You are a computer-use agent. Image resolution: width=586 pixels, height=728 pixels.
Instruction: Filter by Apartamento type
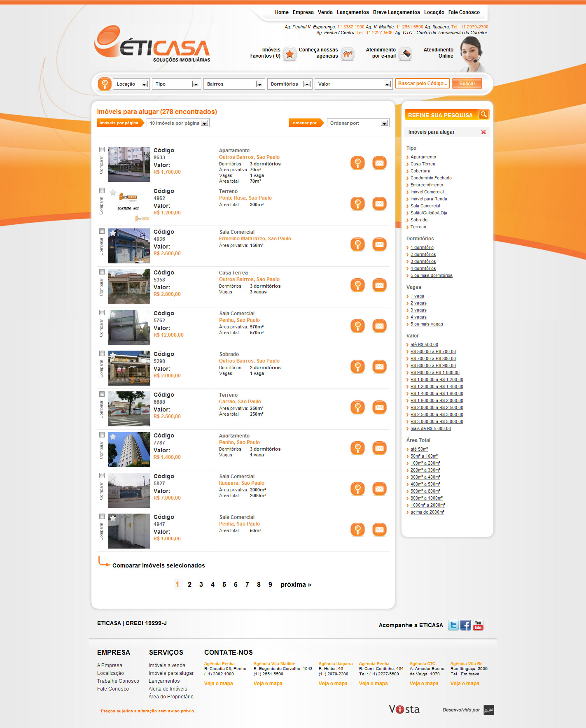[x=423, y=157]
